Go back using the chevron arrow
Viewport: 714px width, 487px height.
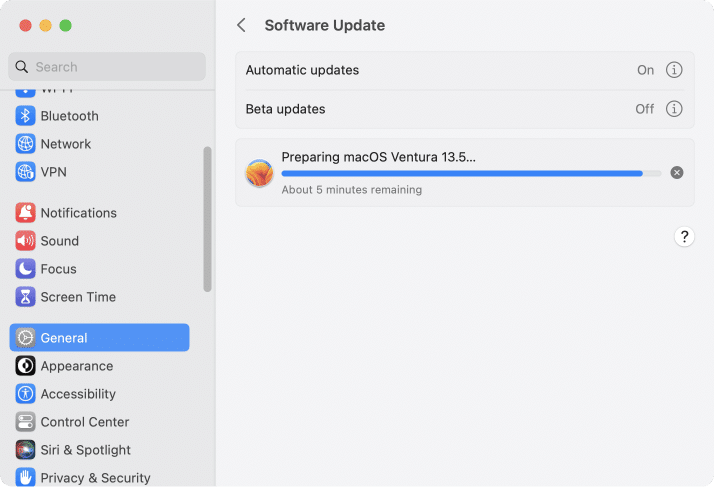click(x=241, y=26)
